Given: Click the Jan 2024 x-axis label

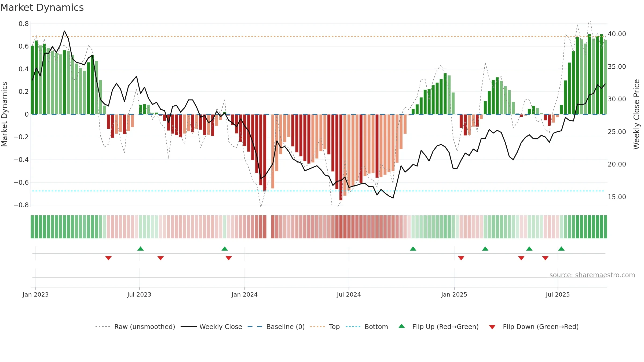Looking at the screenshot, I should [245, 294].
